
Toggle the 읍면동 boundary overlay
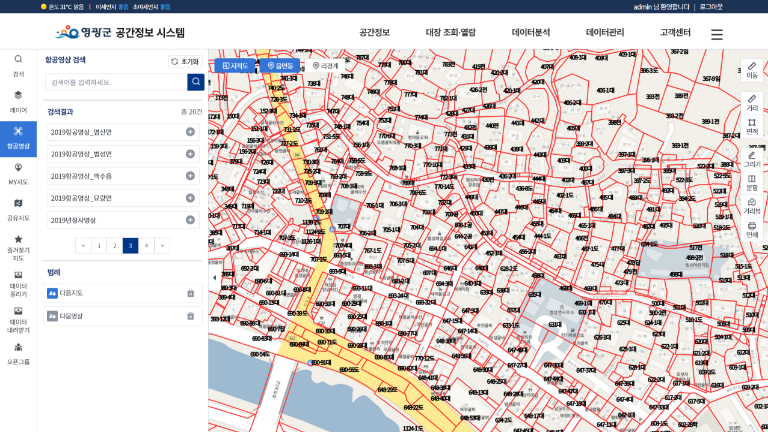[x=280, y=66]
